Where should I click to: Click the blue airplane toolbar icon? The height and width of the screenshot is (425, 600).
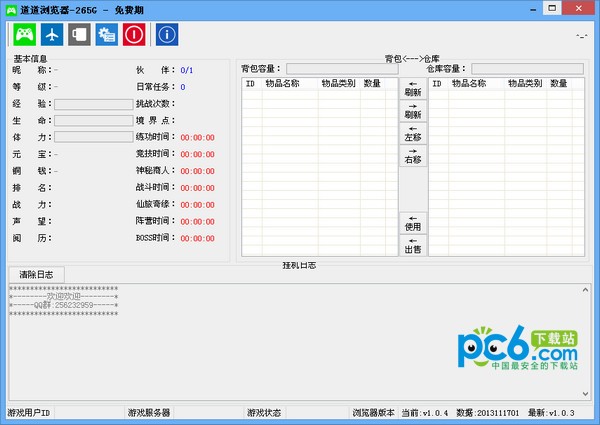click(51, 34)
